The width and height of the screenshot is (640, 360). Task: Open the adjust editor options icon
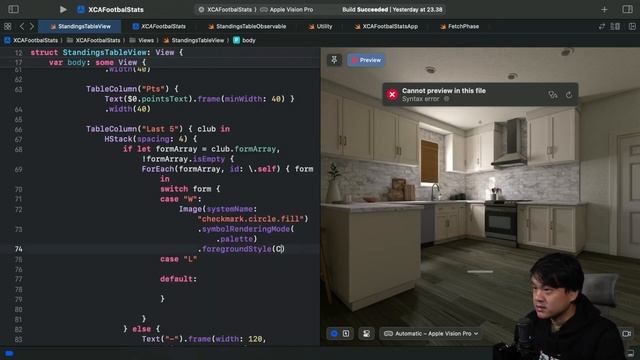click(615, 27)
